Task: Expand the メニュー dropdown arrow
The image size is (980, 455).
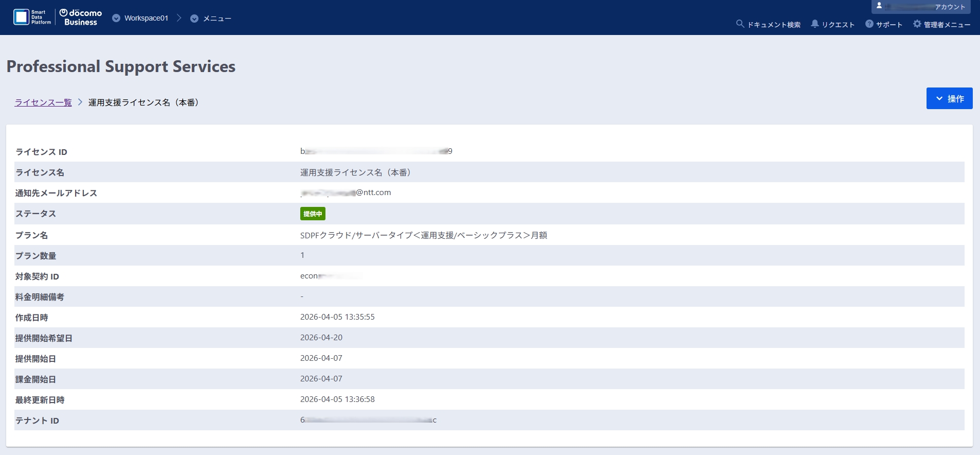Action: point(194,19)
